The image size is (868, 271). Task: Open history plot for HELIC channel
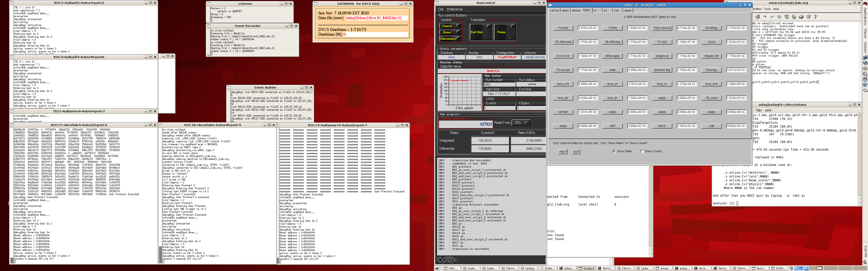pyautogui.click(x=662, y=126)
